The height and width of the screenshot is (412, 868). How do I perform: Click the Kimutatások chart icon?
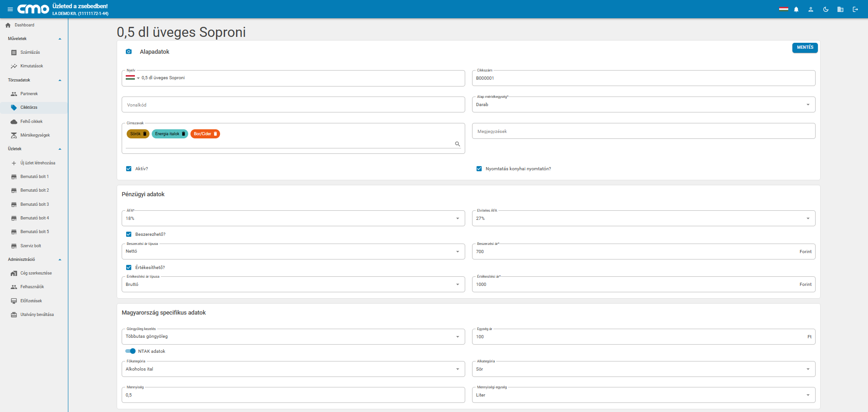click(x=14, y=66)
